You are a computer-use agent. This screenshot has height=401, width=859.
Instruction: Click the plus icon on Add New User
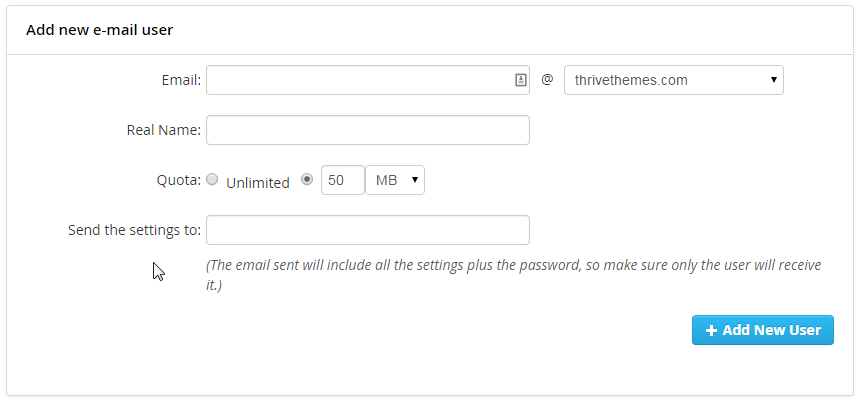(x=711, y=330)
